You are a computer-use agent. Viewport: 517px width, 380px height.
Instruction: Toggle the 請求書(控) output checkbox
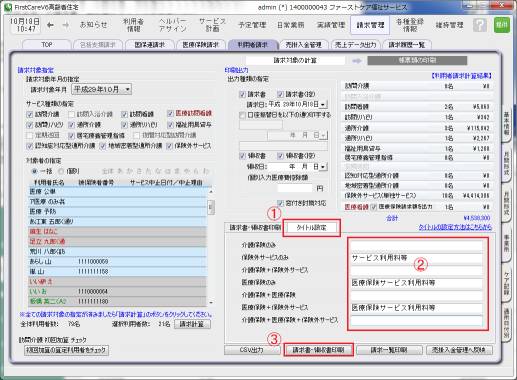280,95
